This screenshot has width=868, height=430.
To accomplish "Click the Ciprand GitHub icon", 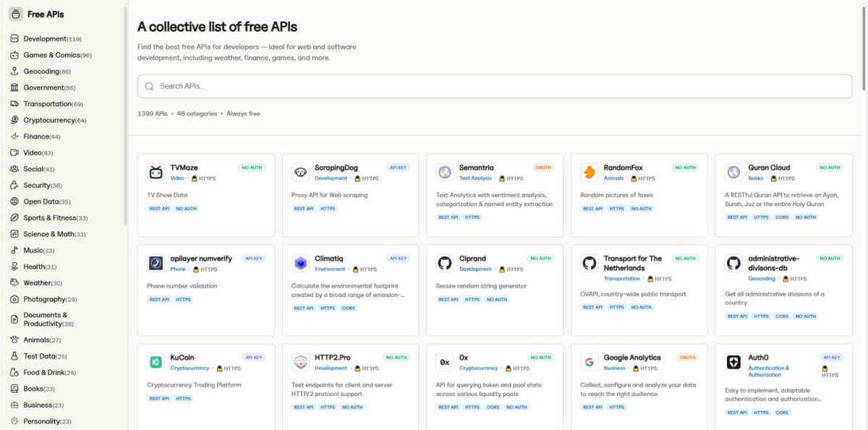I will pos(445,263).
